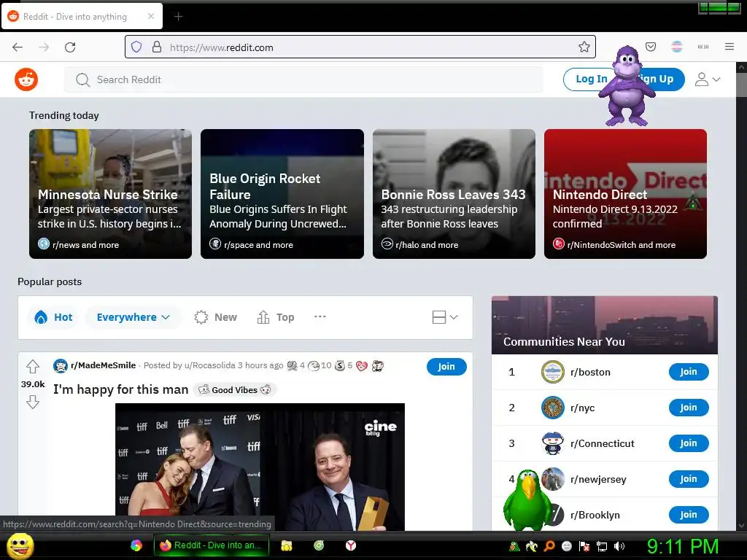
Task: Click the Reddit Snoo logo
Action: coord(26,79)
